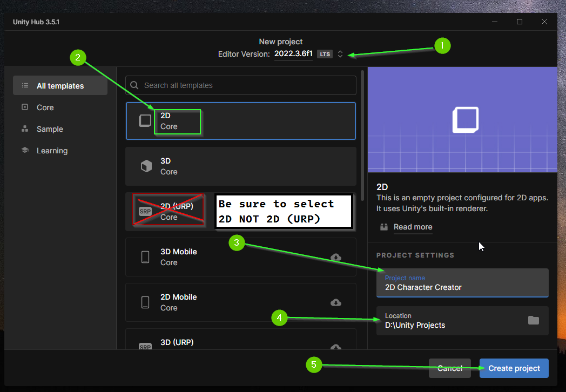Select the Learning sidebar entry
Screen dimensions: 566x392
(51, 150)
